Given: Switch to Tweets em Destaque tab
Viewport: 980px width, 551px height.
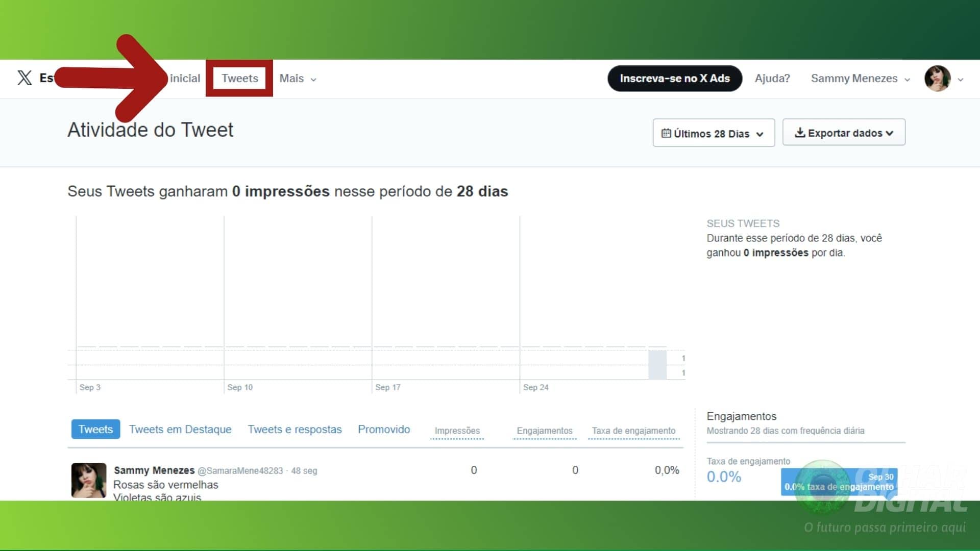Looking at the screenshot, I should click(x=180, y=430).
